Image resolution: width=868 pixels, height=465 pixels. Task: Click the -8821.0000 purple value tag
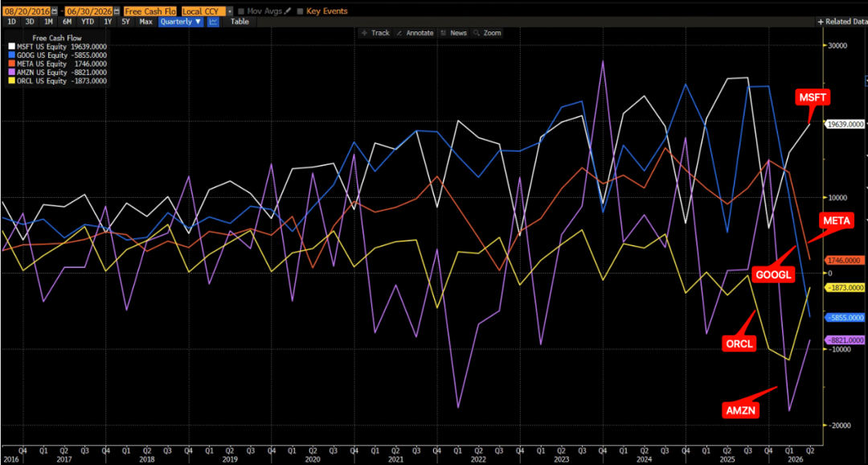tap(845, 339)
